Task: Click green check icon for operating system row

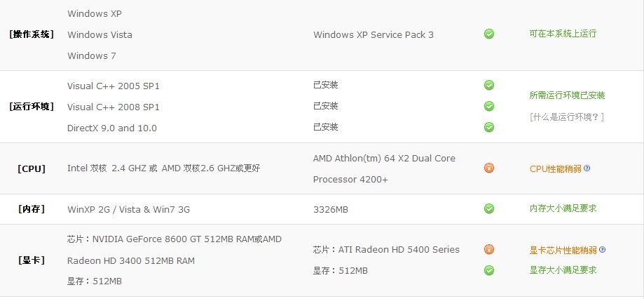Action: coord(488,34)
